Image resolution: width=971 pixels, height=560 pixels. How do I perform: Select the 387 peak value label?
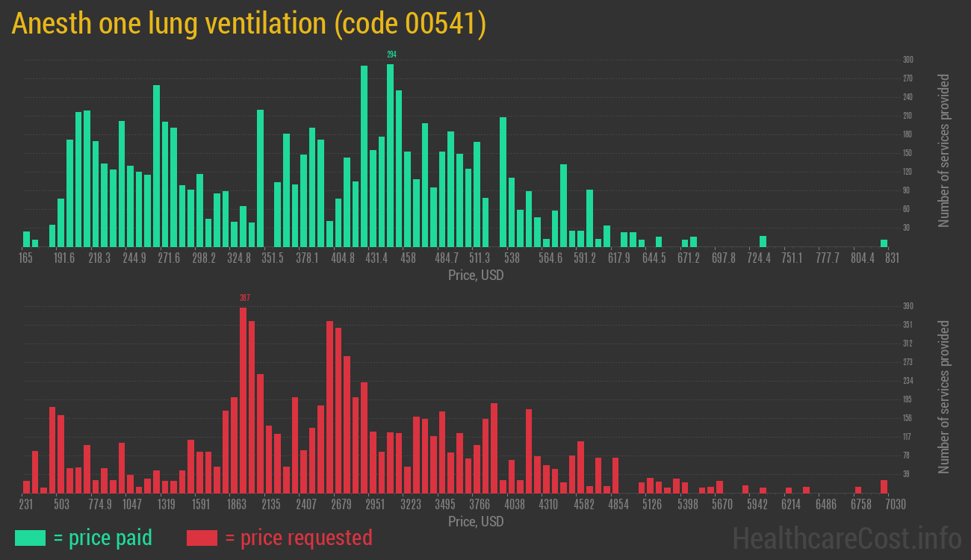point(244,298)
